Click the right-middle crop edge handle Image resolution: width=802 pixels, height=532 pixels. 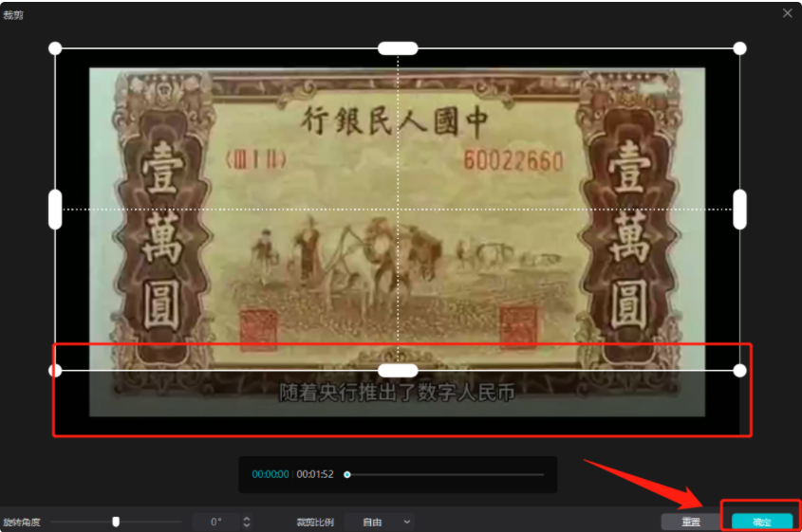click(739, 210)
